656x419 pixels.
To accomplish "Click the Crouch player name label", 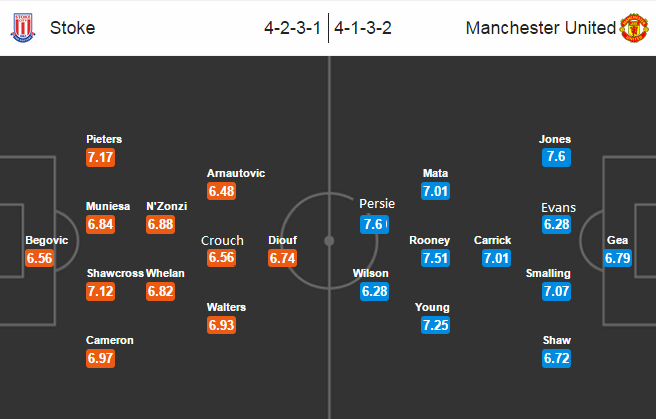I will [222, 240].
